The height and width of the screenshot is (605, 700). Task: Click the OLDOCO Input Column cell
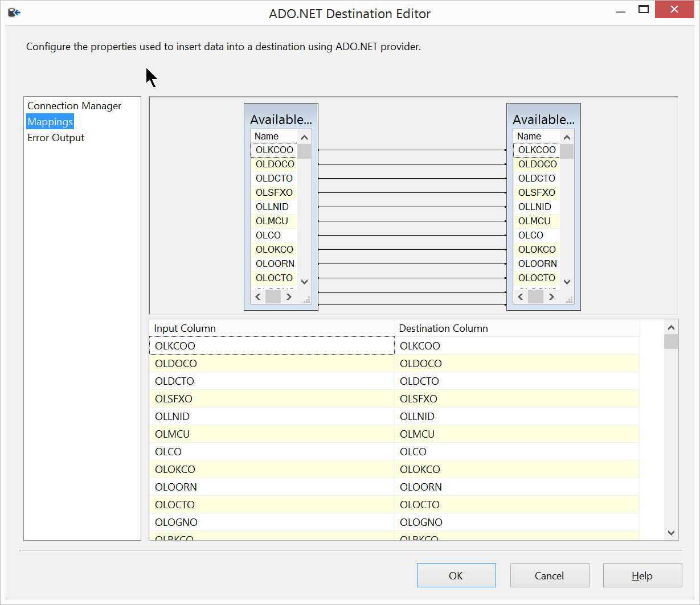coord(272,364)
